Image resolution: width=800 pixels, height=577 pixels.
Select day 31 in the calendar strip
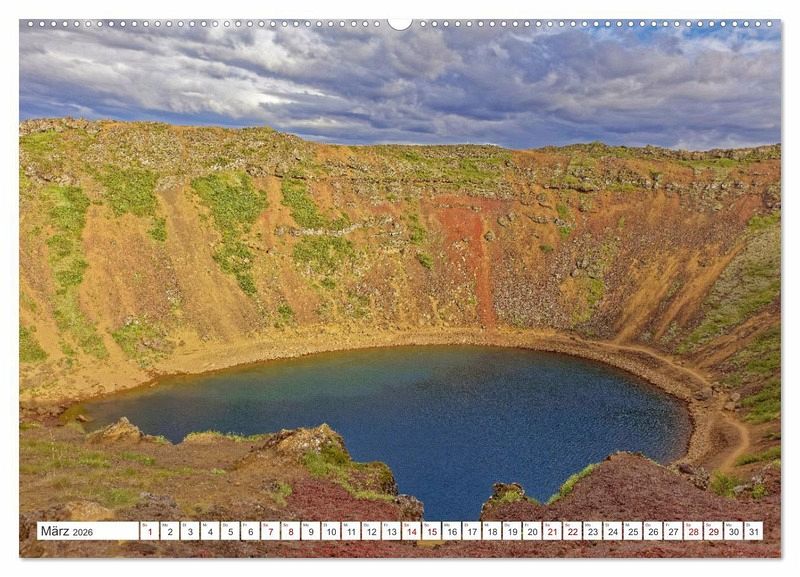click(x=754, y=531)
